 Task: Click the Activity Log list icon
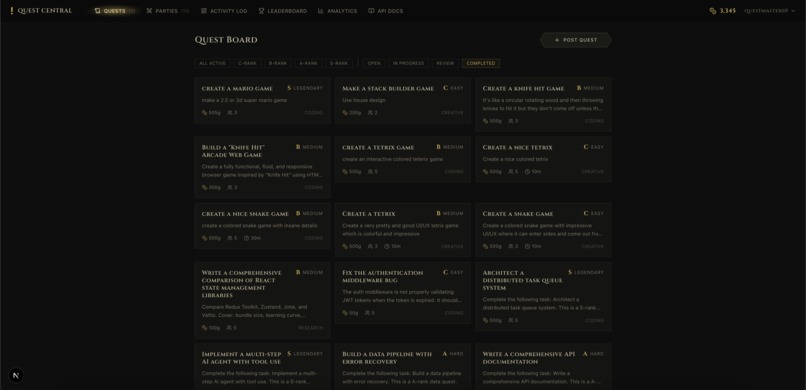204,11
